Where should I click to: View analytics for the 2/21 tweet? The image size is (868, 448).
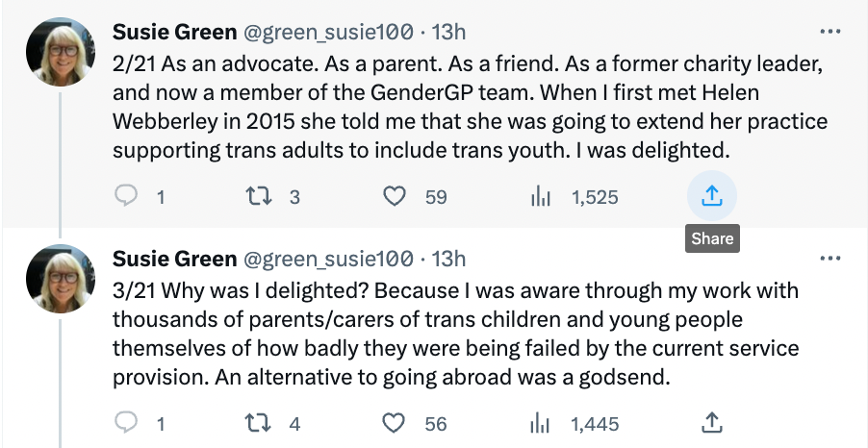pos(541,197)
